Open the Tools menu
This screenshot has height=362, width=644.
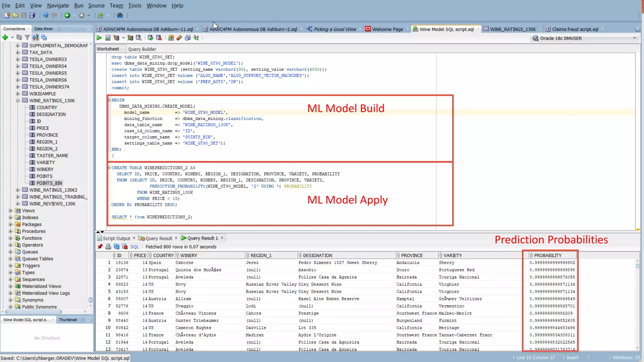(x=135, y=5)
